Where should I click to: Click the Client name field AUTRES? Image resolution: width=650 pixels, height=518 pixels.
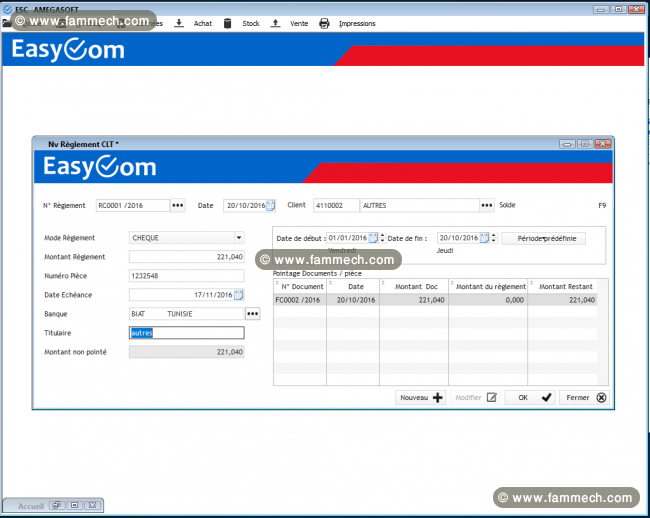coord(420,205)
